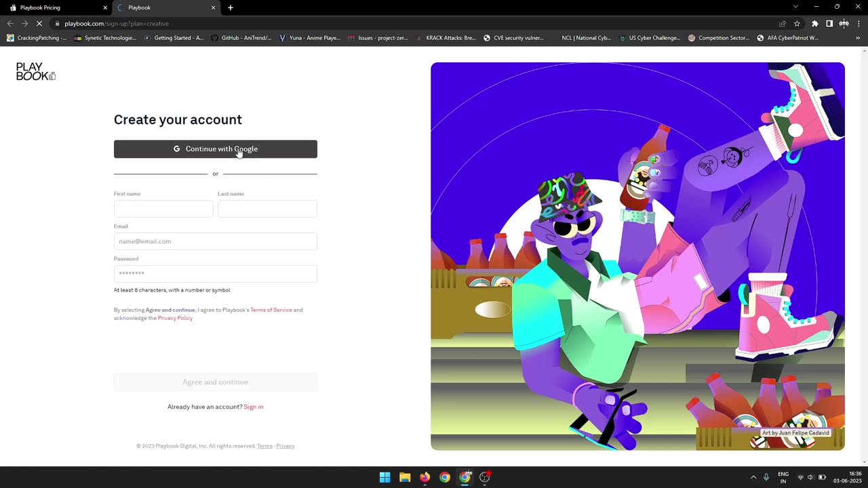868x488 pixels.
Task: Open the ENG IN language switcher
Action: click(783, 477)
